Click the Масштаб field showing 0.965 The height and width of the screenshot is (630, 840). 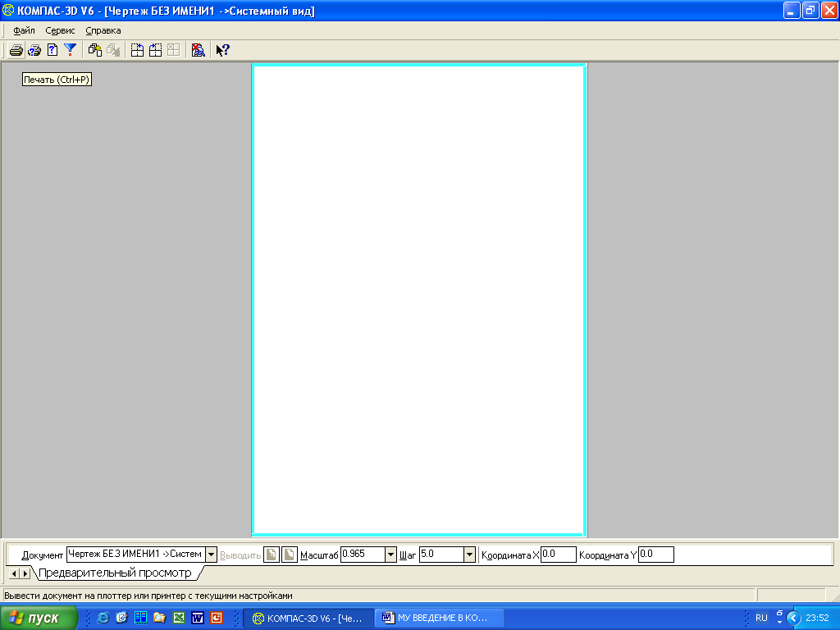tap(363, 555)
